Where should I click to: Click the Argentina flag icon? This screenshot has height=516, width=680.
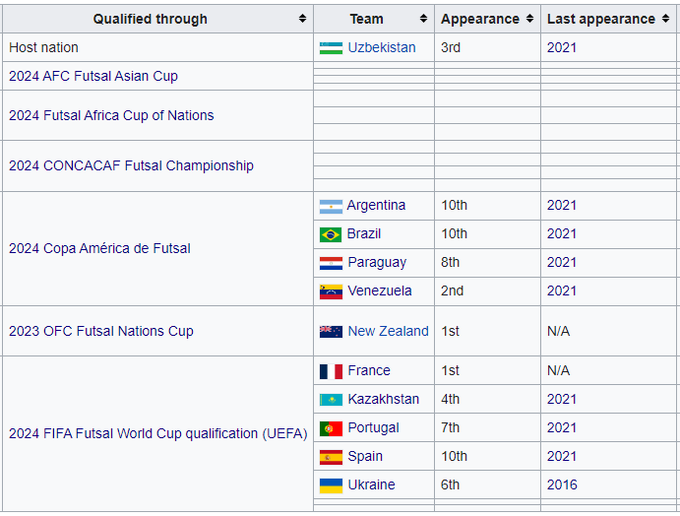(331, 206)
